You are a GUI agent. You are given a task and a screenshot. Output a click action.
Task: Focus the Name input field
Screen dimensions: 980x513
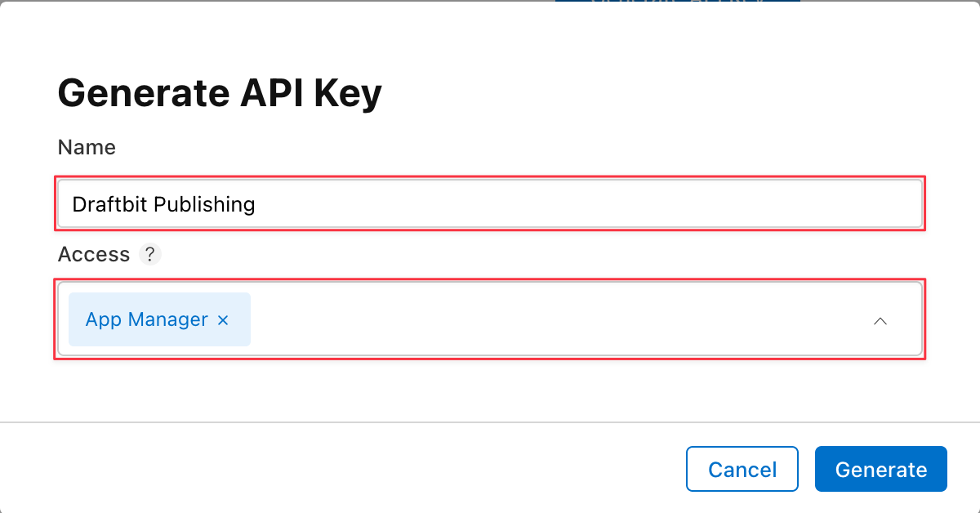click(x=572, y=204)
